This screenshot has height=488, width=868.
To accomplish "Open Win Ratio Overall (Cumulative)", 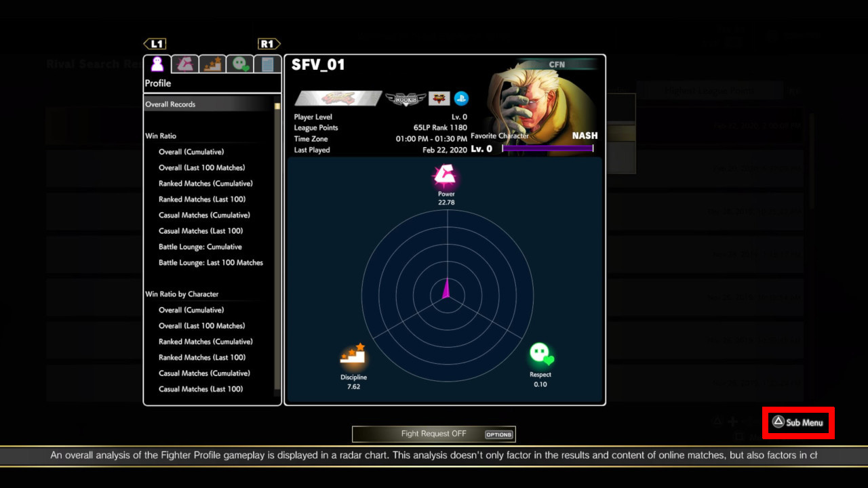I will pos(191,152).
